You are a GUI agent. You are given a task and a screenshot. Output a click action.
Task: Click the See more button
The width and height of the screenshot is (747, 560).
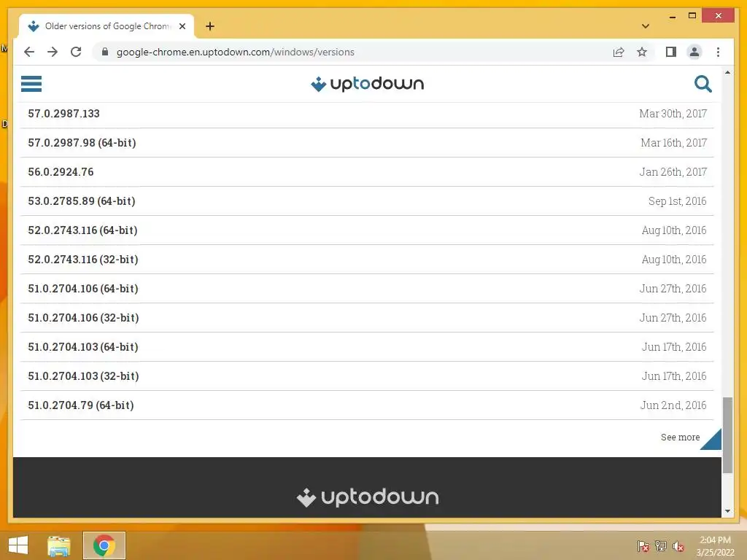click(x=681, y=437)
